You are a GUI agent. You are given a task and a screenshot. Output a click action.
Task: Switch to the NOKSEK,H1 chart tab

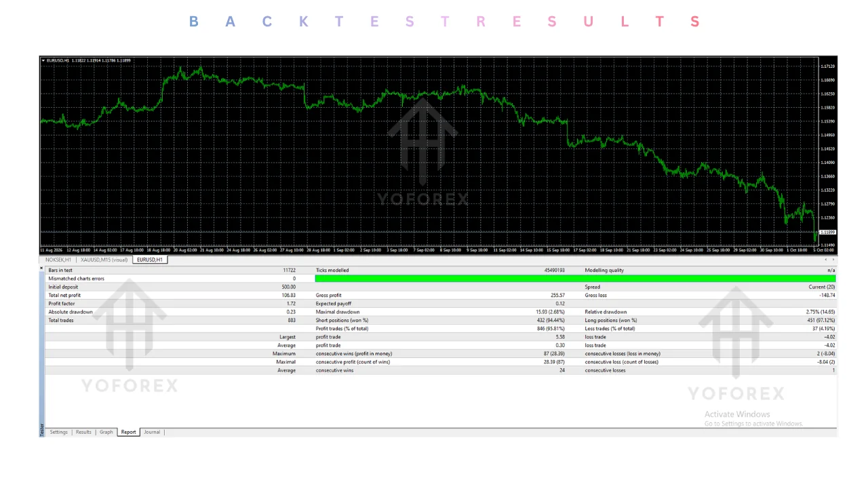coord(58,260)
